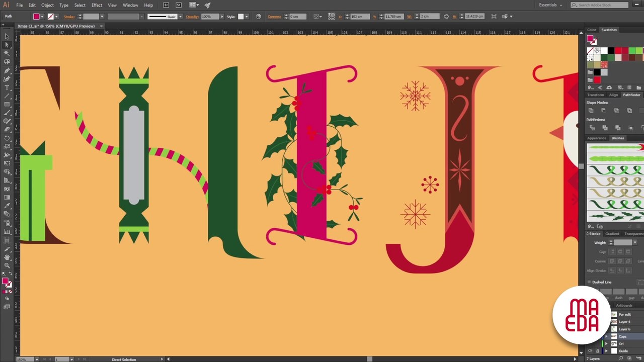Switch to the Transform tab
Viewport: 644px width, 362px height.
596,95
